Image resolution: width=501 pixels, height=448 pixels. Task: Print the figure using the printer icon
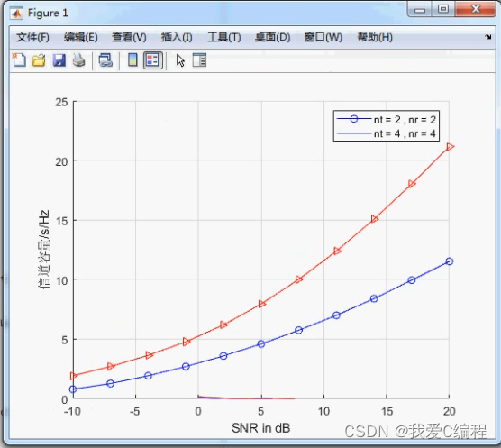coord(78,59)
